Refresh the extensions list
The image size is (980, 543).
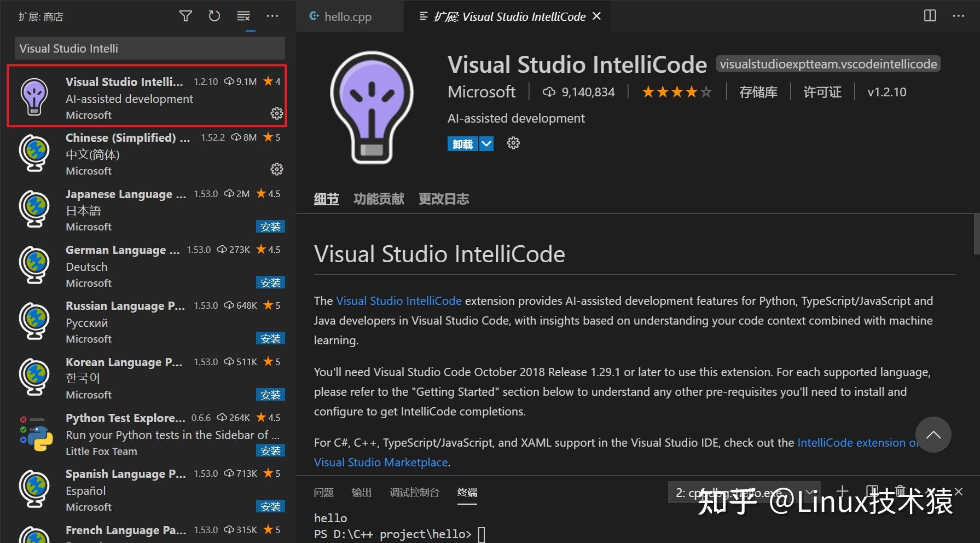tap(214, 16)
